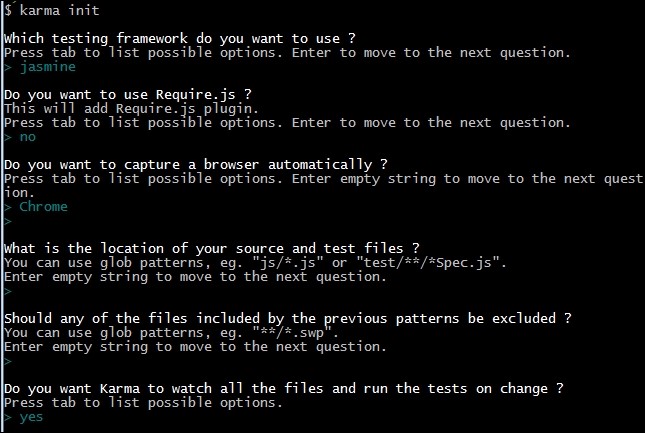
Task: Click the empty source files location prompt
Action: (x=8, y=292)
